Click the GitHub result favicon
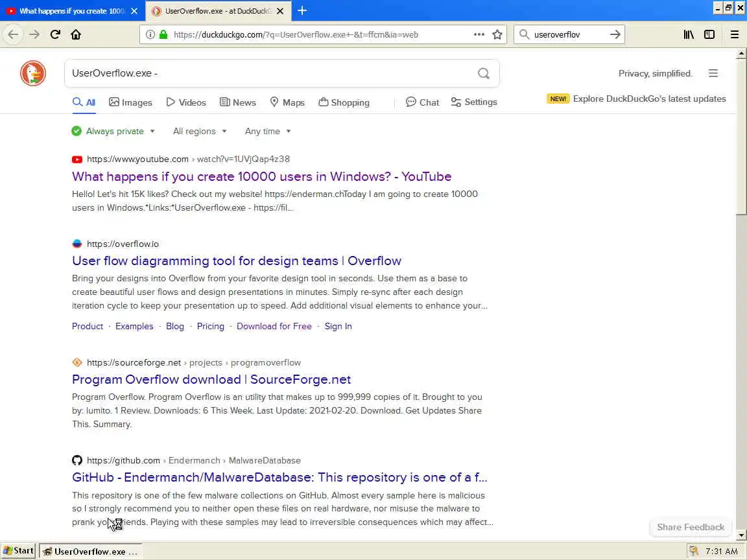This screenshot has height=560, width=747. click(x=77, y=460)
